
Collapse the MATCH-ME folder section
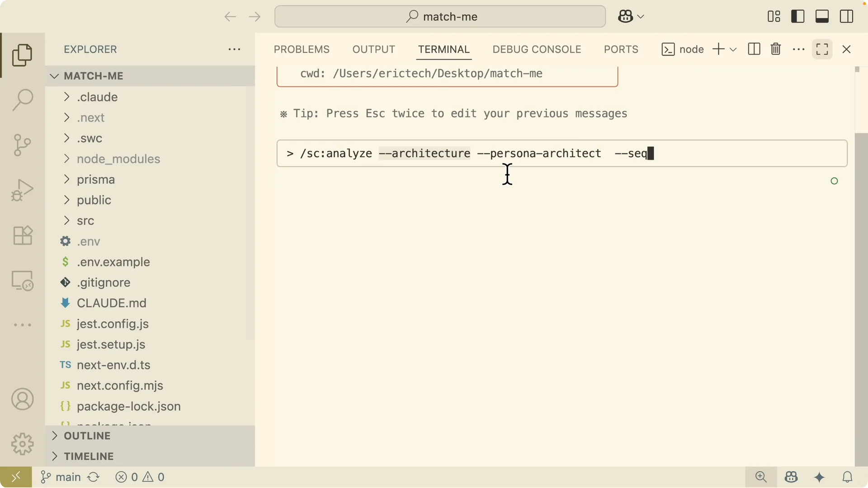click(x=150, y=76)
